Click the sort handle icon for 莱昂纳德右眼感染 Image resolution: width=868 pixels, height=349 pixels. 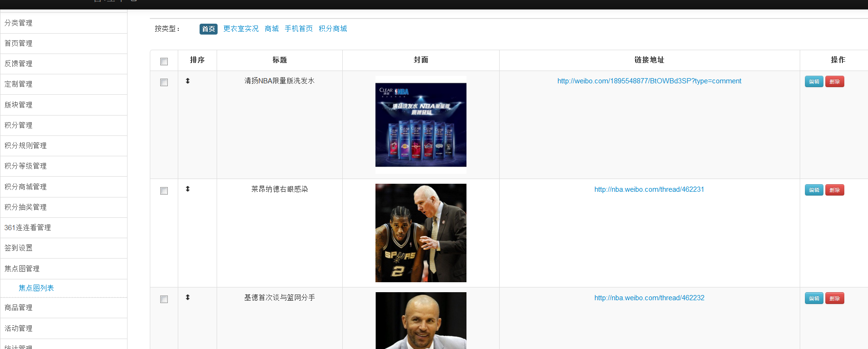[188, 189]
